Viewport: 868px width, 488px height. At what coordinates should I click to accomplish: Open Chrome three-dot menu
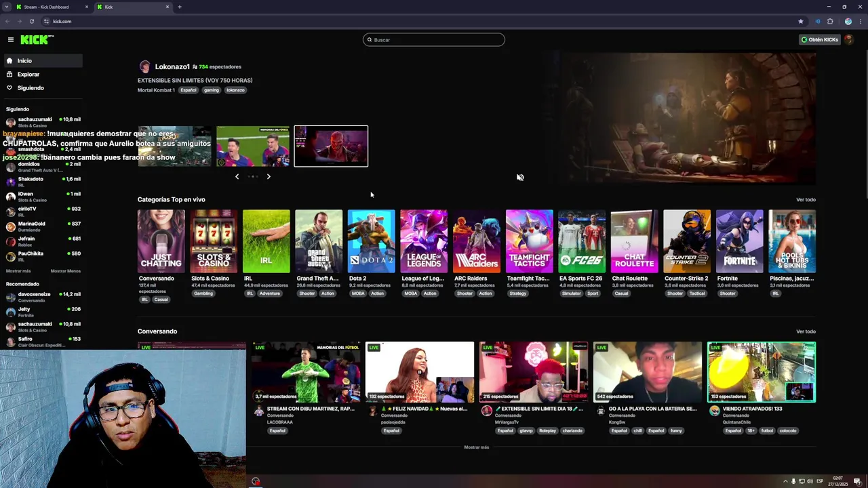859,21
